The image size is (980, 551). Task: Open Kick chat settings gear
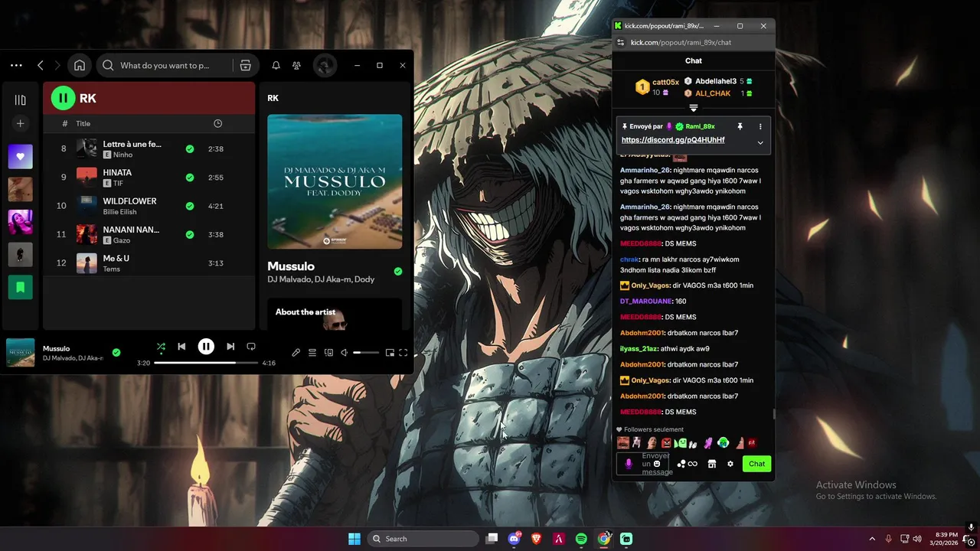coord(730,464)
